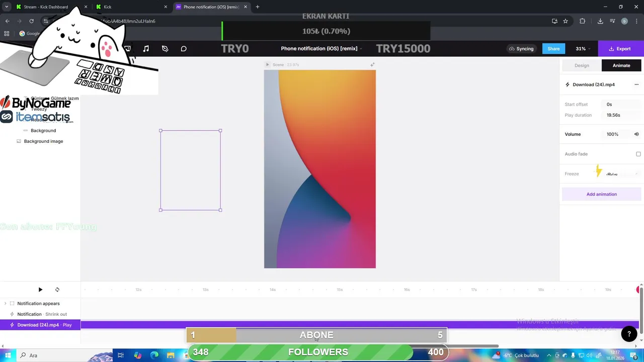Viewport: 644px width, 362px height.
Task: Open Task View on the taskbar
Action: pos(121,355)
